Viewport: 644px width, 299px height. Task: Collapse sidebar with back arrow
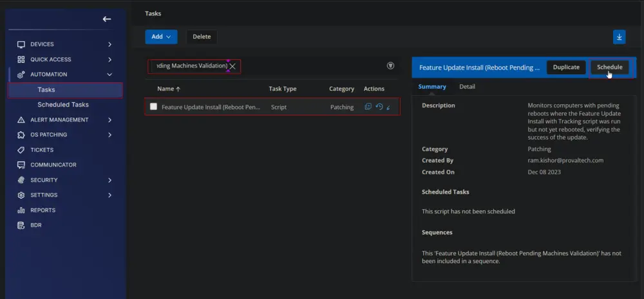click(107, 19)
